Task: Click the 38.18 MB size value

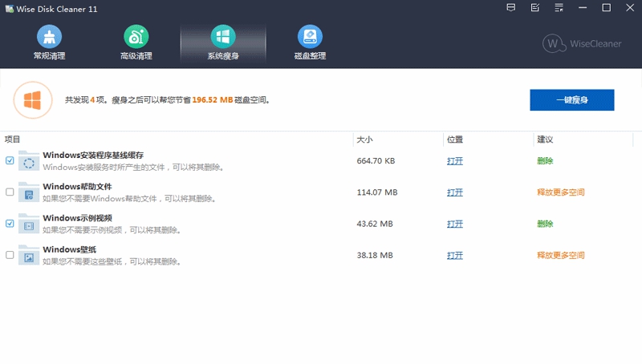Action: (375, 255)
